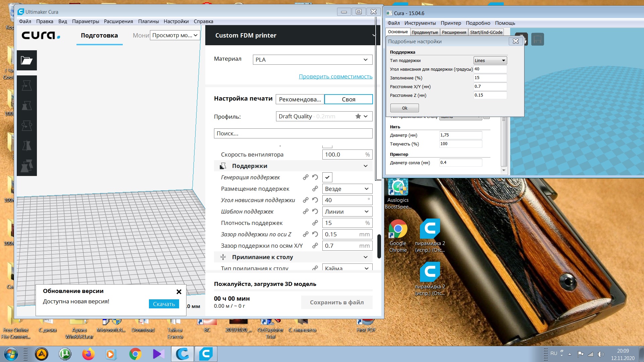This screenshot has width=644, height=362.
Task: Click the volume icon in the system tray
Action: 600,354
